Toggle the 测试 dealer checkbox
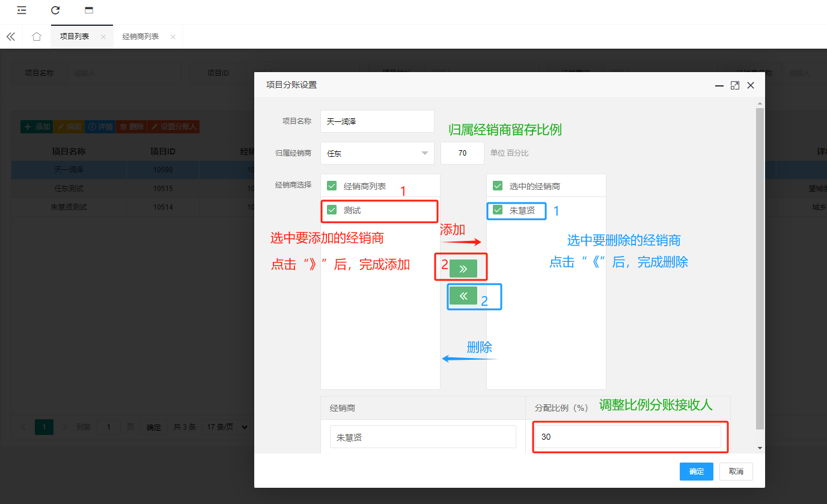827x504 pixels. click(x=332, y=210)
